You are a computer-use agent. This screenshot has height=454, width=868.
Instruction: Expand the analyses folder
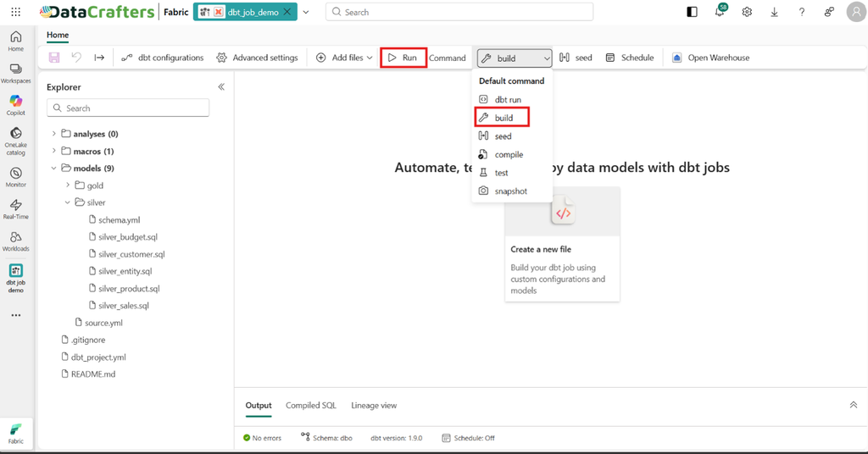pyautogui.click(x=53, y=134)
